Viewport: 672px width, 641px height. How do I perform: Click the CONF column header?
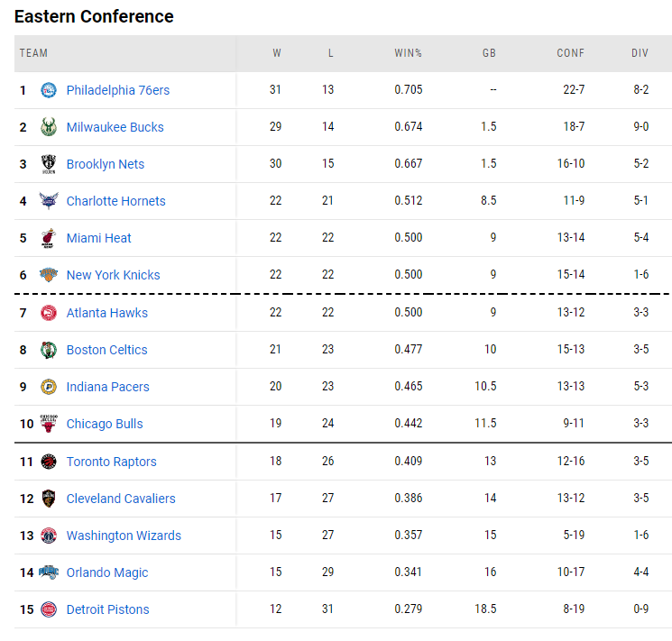570,53
